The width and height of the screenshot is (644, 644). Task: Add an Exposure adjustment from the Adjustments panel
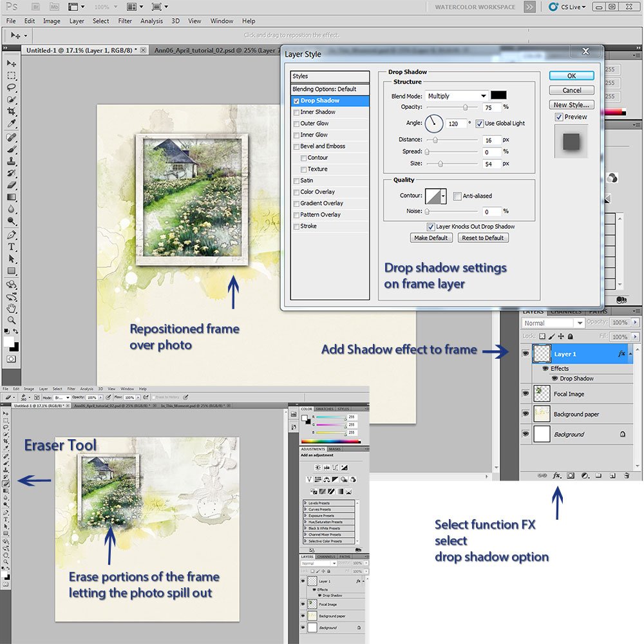345,468
